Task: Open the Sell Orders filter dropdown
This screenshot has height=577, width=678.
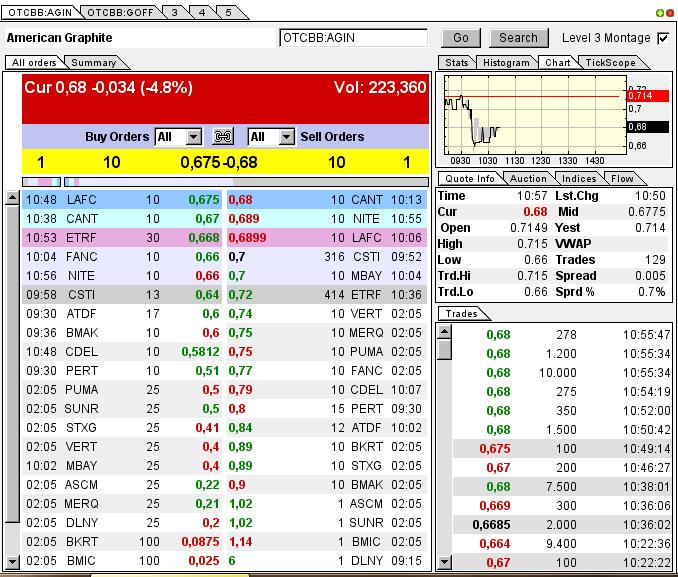Action: coord(286,136)
